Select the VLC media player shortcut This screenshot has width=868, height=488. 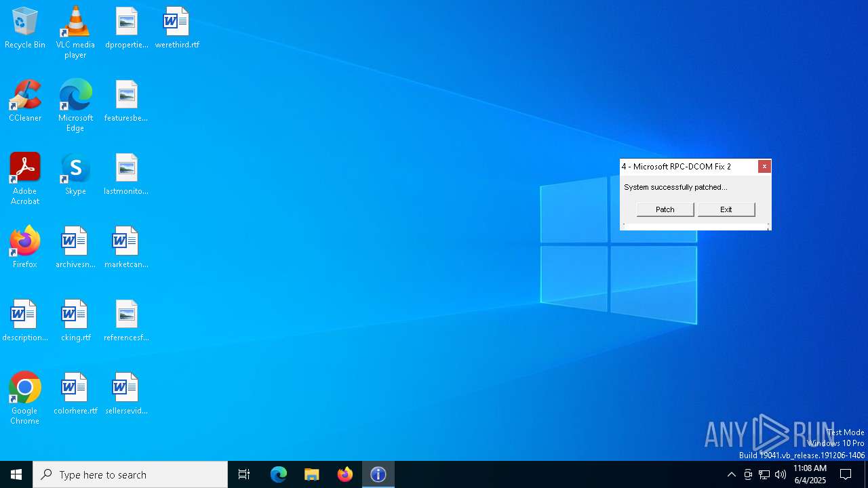pos(75,33)
